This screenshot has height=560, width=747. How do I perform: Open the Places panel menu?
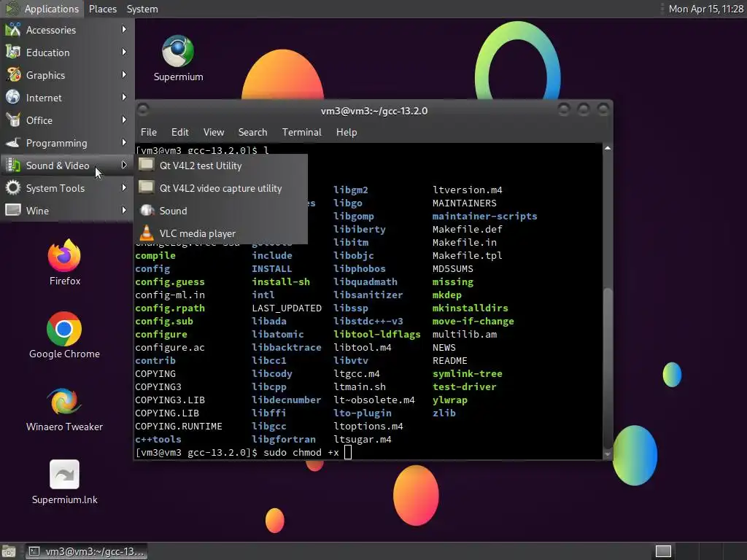pyautogui.click(x=102, y=9)
